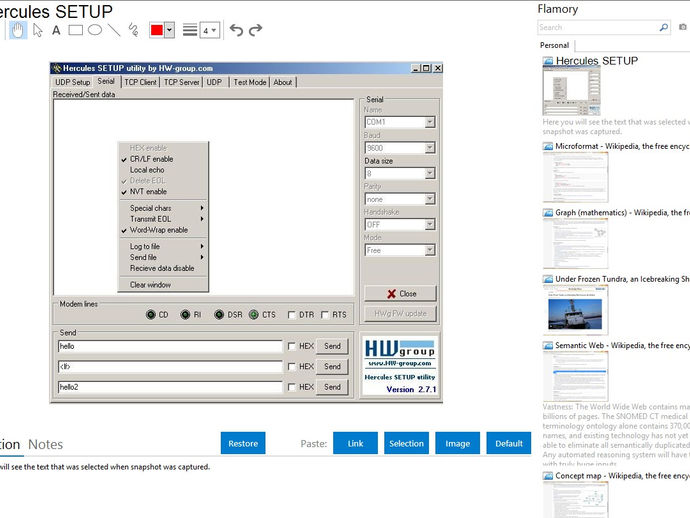The image size is (690, 518).
Task: Click the Link paste button
Action: [355, 443]
